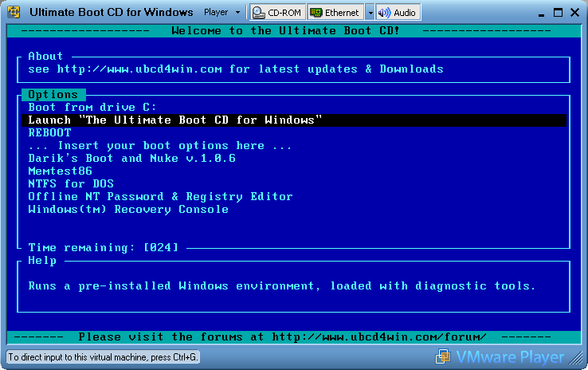Viewport: 588px width, 370px height.
Task: Click the Options section header
Action: point(53,95)
